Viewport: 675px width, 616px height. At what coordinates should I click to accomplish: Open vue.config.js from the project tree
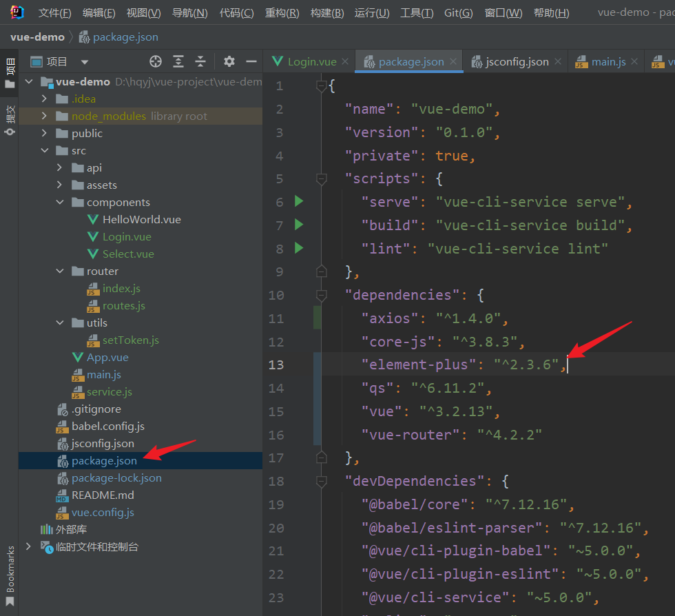coord(103,512)
